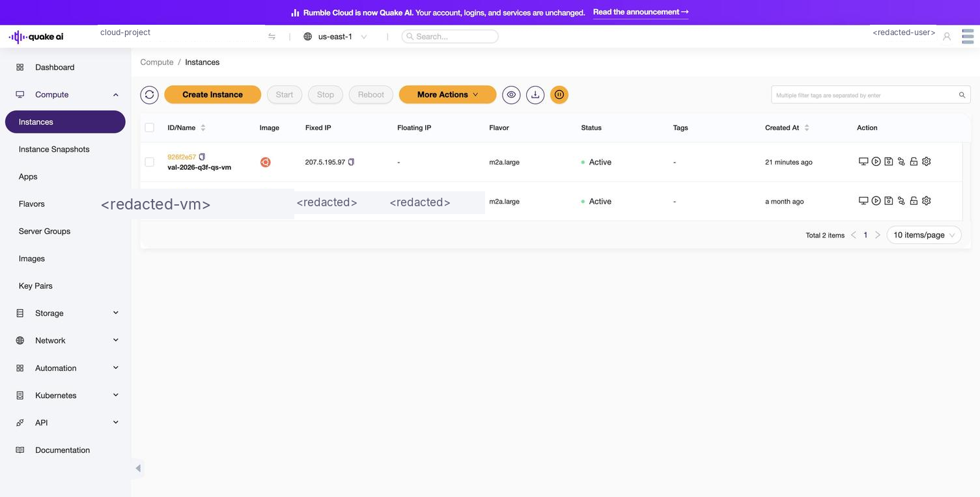Screen dimensions: 980x497
Task: Click the refresh instances list icon
Action: 149,94
